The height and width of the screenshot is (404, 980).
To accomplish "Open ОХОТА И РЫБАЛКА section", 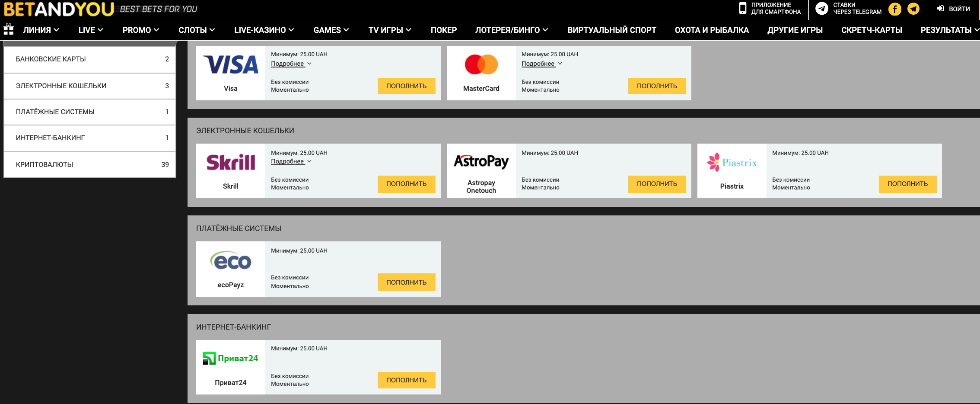I will [x=712, y=30].
